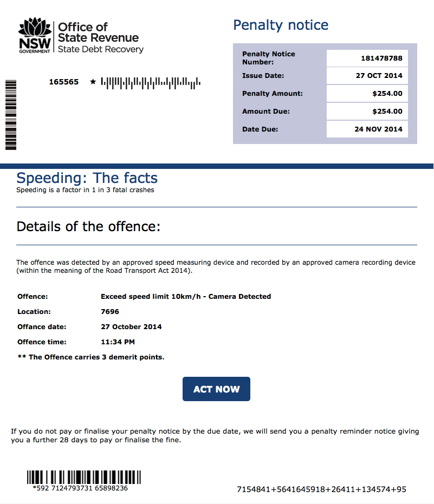434x504 pixels.
Task: Click the postal barcode next to the star
Action: (151, 83)
